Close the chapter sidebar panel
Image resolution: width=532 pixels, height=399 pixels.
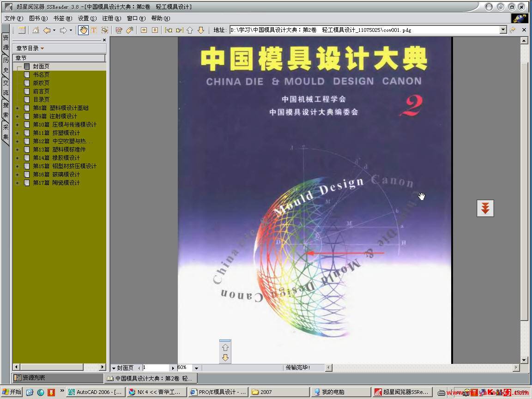click(x=104, y=40)
